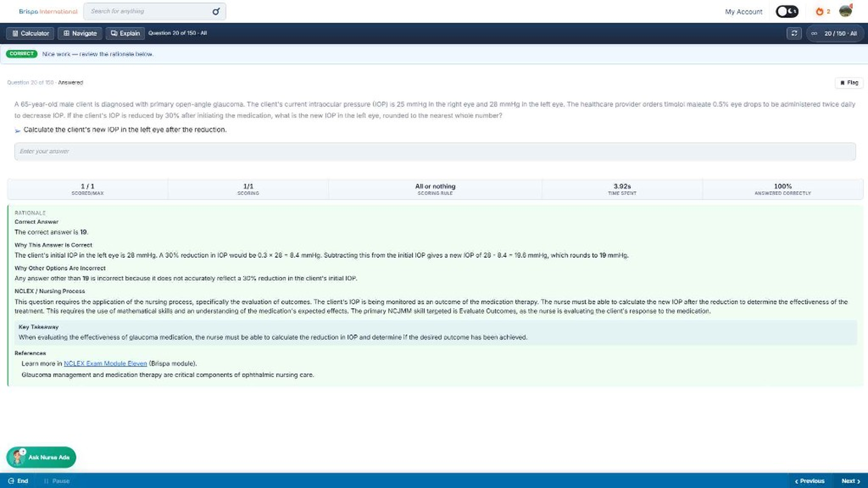Click the CORRECT status badge
868x488 pixels.
coord(22,54)
